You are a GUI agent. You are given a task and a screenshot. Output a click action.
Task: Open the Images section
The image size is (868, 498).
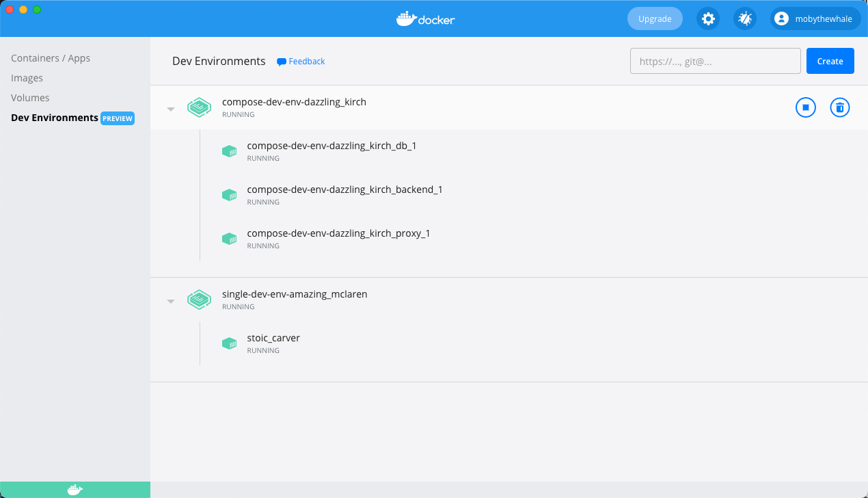pyautogui.click(x=27, y=78)
